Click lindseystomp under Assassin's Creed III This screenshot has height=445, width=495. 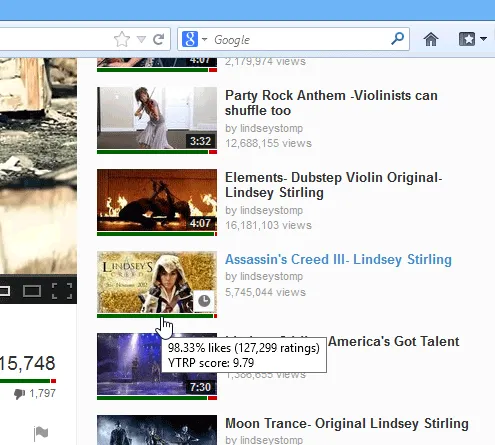coord(271,276)
